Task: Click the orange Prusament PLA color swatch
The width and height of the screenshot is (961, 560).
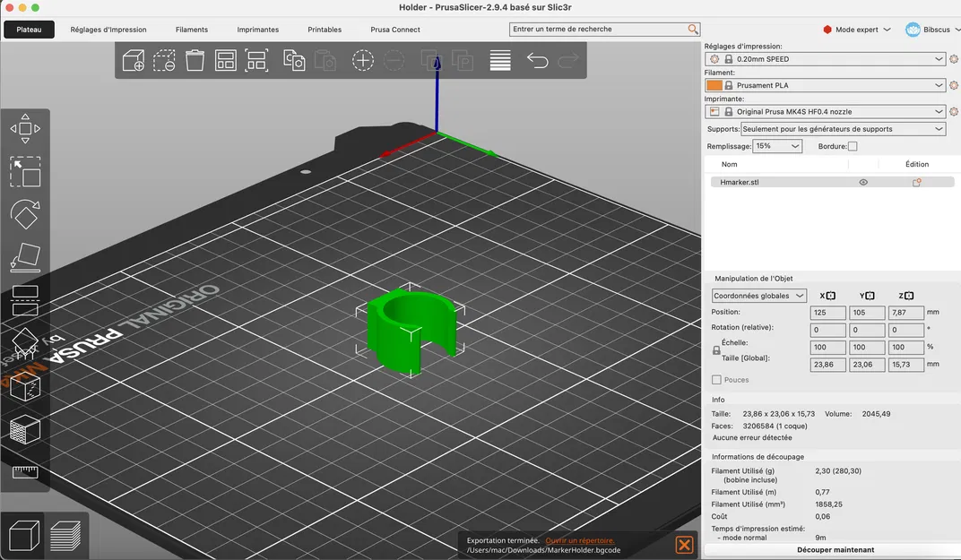Action: [x=714, y=85]
